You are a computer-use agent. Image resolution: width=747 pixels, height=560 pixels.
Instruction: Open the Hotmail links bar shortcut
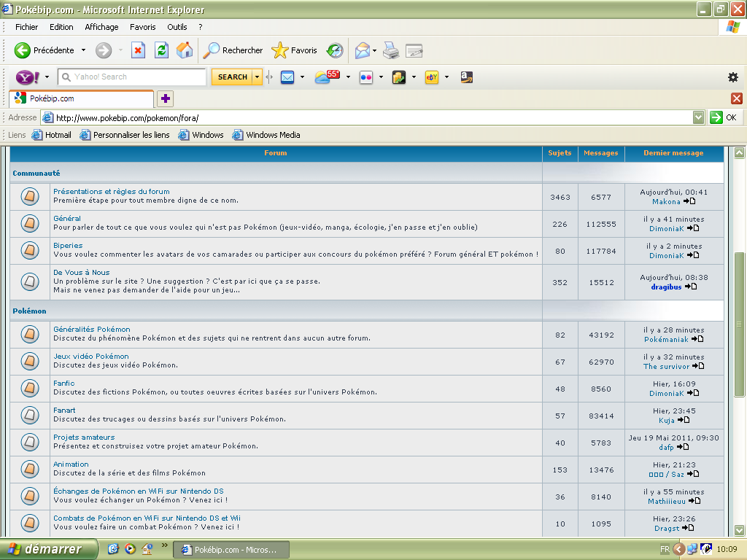(x=52, y=135)
